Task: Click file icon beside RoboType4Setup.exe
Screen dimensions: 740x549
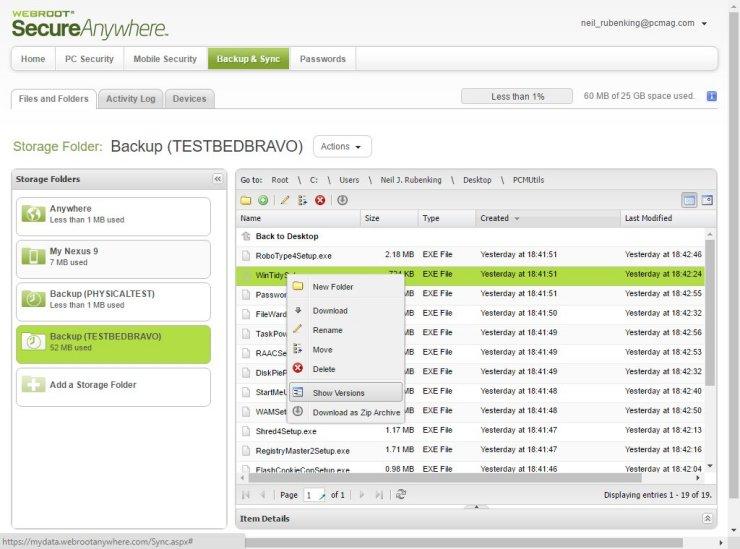Action: coord(246,256)
